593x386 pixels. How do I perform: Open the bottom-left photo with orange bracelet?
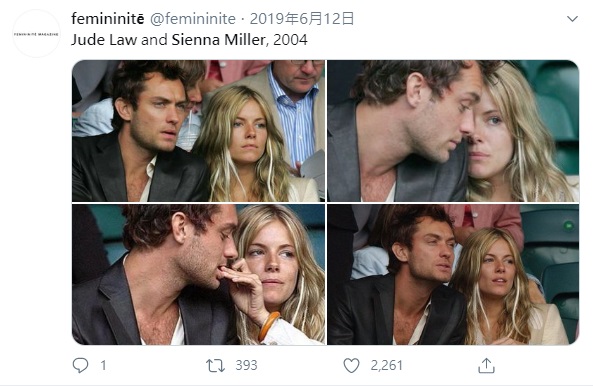pyautogui.click(x=199, y=274)
